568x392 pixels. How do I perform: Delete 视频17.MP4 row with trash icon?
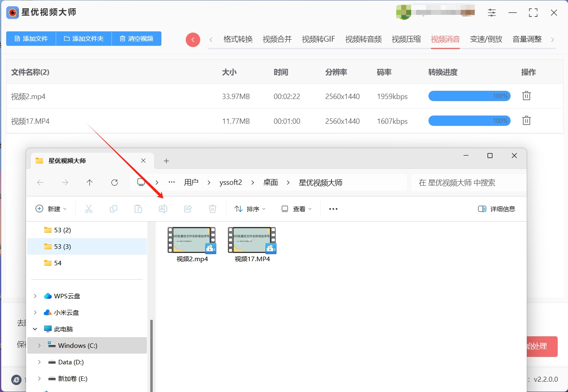point(526,120)
